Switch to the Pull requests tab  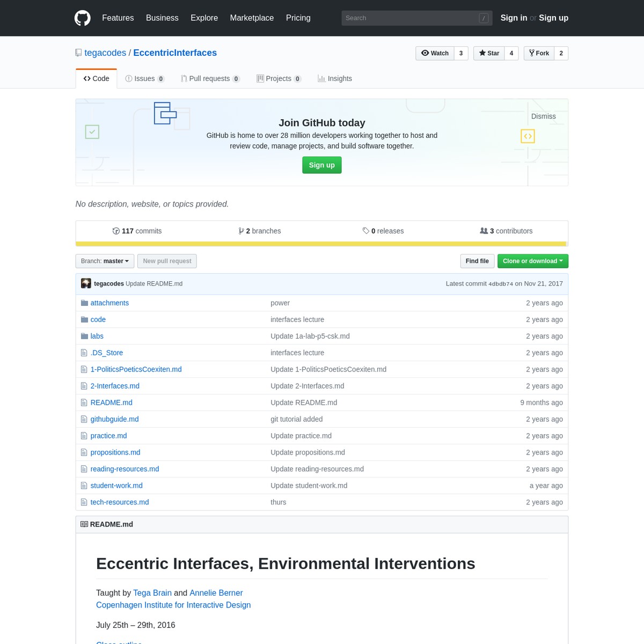pyautogui.click(x=210, y=78)
